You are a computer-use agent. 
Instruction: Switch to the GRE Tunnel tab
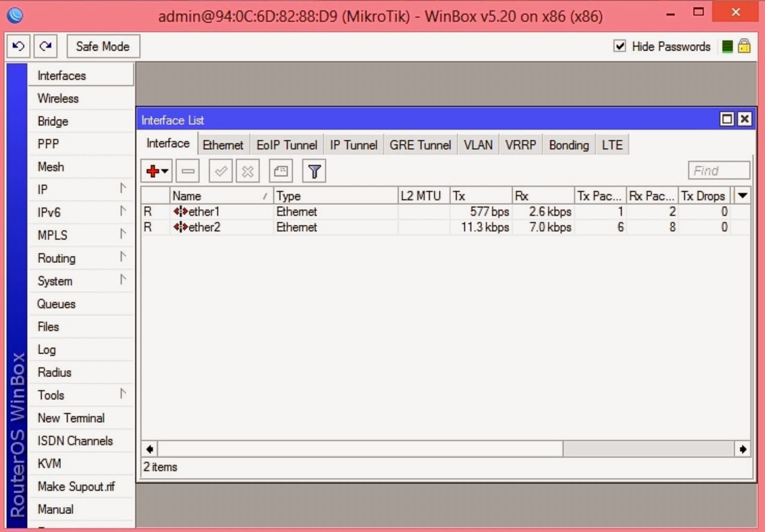(421, 145)
